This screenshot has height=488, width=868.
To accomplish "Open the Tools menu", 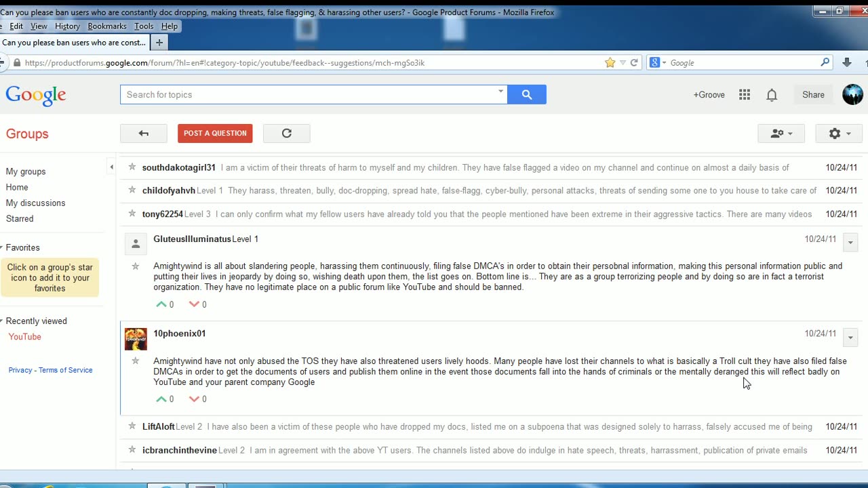I will [144, 26].
